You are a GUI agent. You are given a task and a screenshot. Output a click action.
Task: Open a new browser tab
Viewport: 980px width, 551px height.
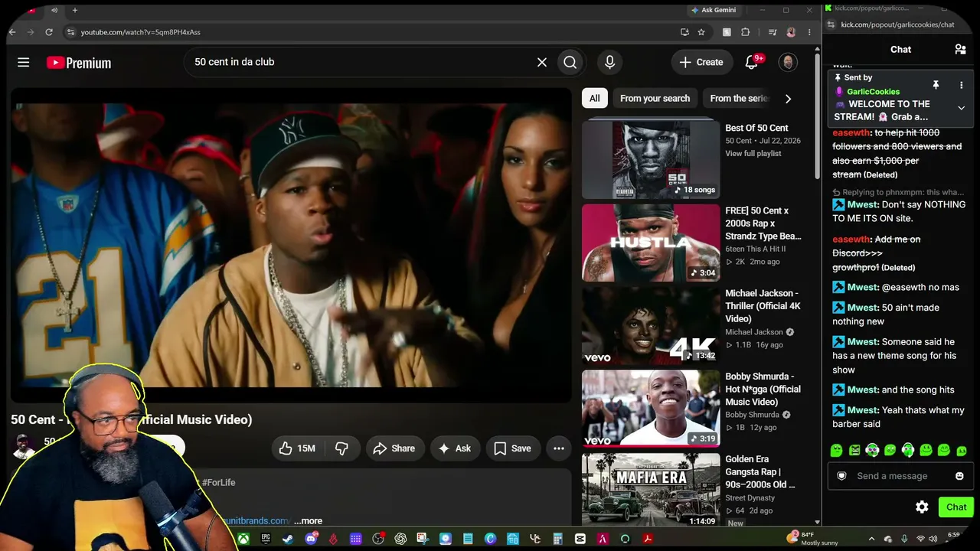74,10
